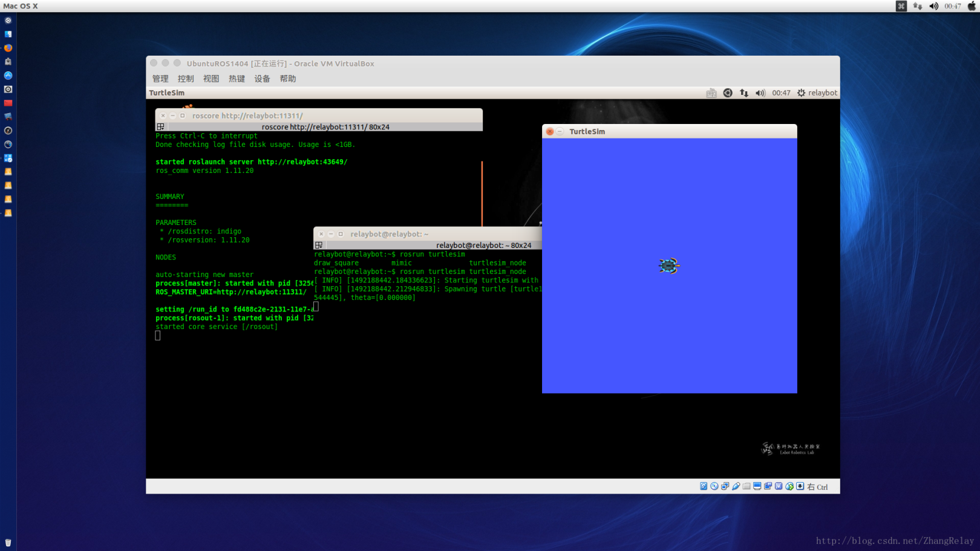980x551 pixels.
Task: Click VirtualBox mouse integration status icon
Action: point(789,486)
